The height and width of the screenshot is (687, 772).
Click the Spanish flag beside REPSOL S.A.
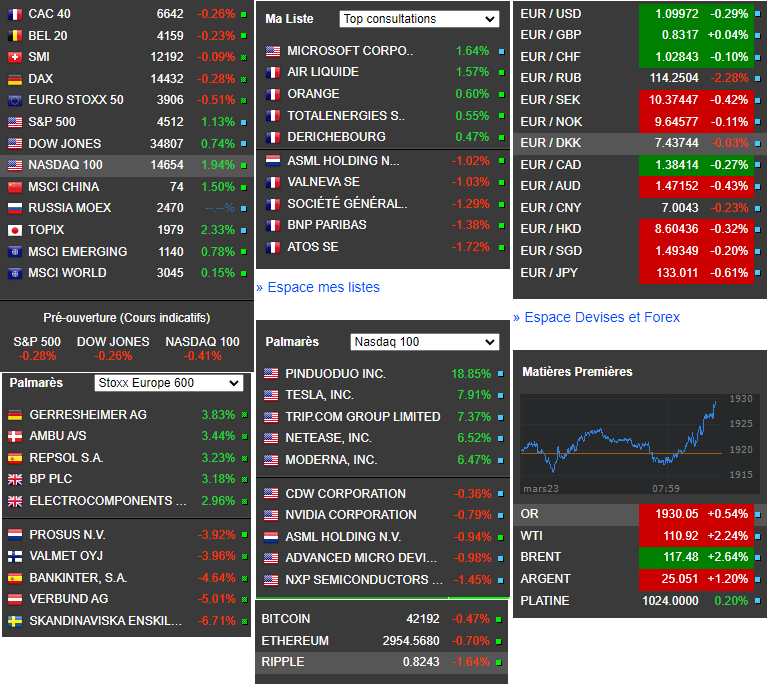[15, 458]
